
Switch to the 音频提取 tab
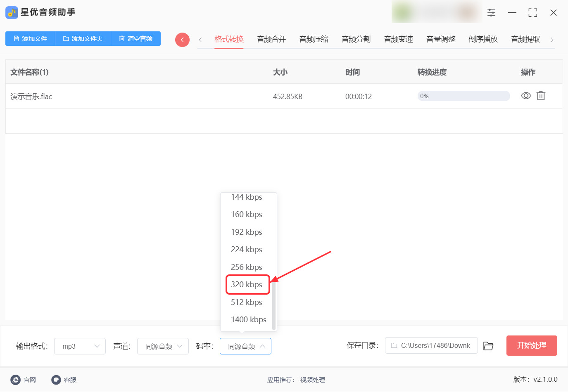click(x=525, y=39)
